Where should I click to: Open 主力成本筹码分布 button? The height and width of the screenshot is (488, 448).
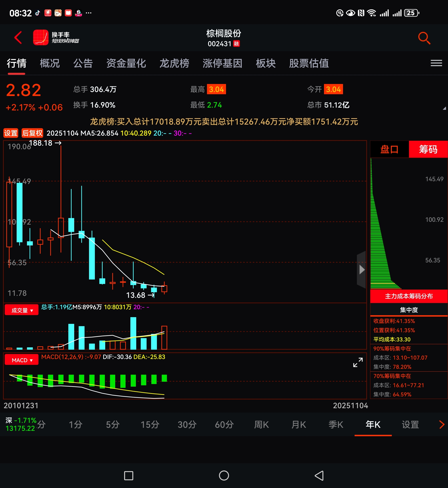coord(409,296)
